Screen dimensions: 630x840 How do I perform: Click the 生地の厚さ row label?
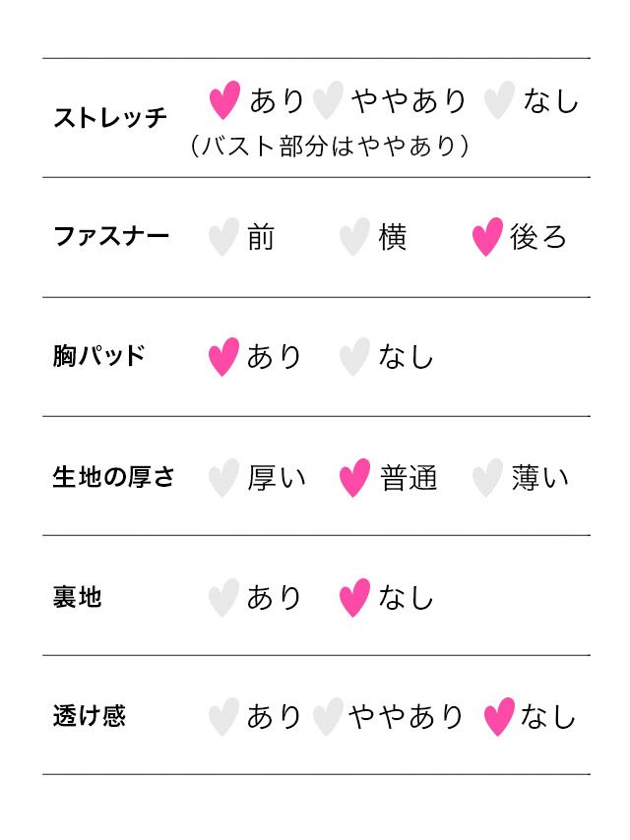[113, 477]
